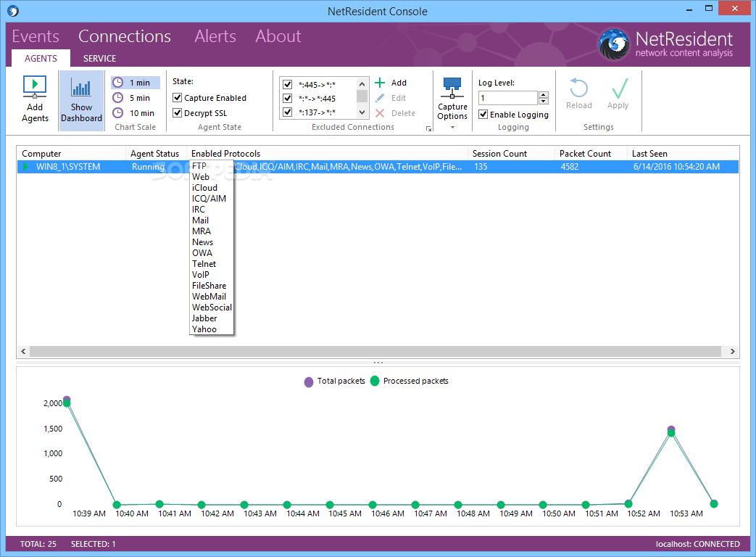Click ICQ/AIM in the protocols popup

(209, 199)
